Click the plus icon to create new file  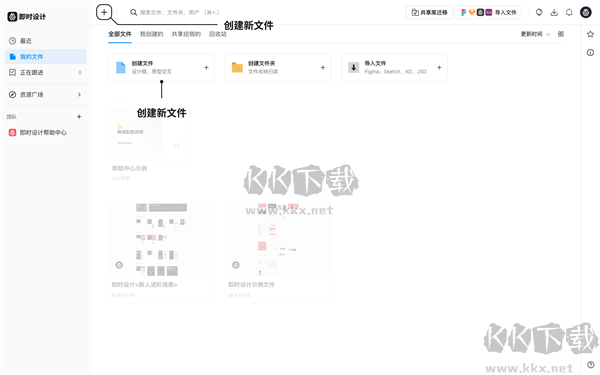[x=104, y=12]
